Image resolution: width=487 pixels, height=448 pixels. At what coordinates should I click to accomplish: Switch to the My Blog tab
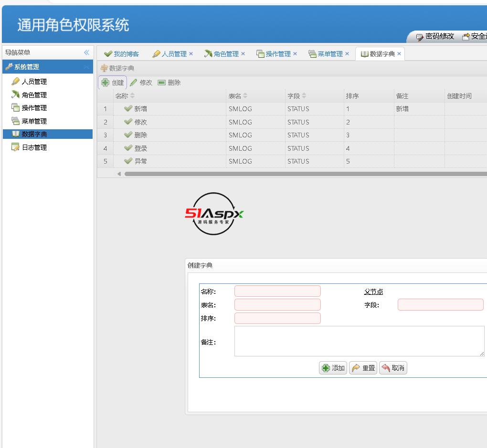point(122,54)
